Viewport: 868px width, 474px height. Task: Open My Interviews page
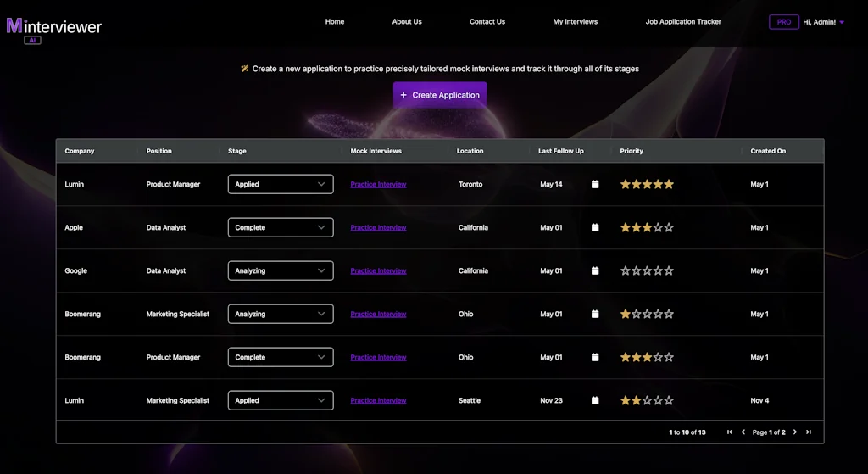(576, 21)
